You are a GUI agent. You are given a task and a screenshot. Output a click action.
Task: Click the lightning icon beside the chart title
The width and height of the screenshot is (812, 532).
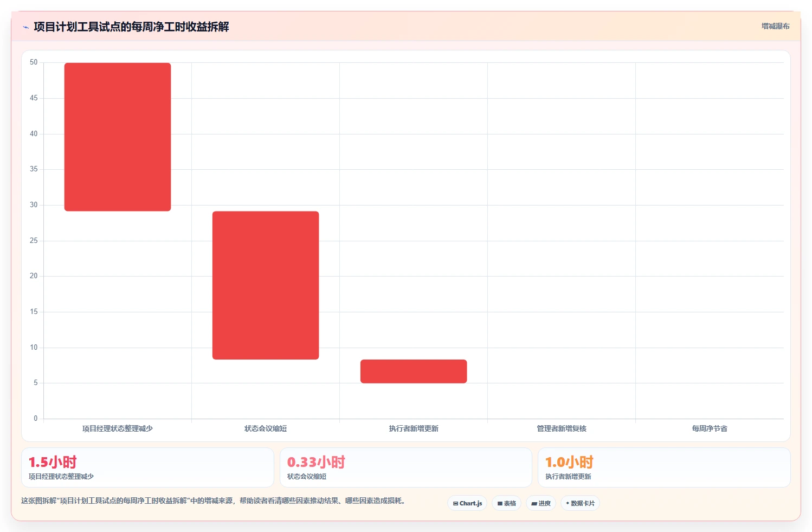25,27
